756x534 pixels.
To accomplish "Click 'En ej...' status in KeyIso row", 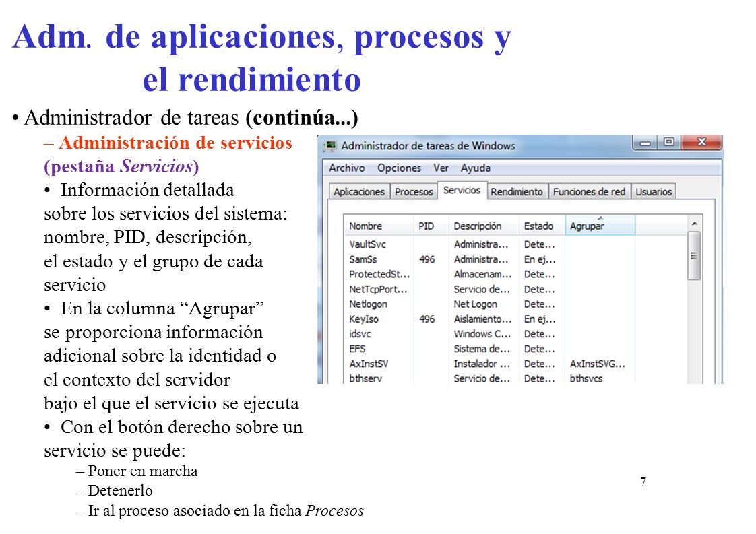I will pyautogui.click(x=540, y=319).
